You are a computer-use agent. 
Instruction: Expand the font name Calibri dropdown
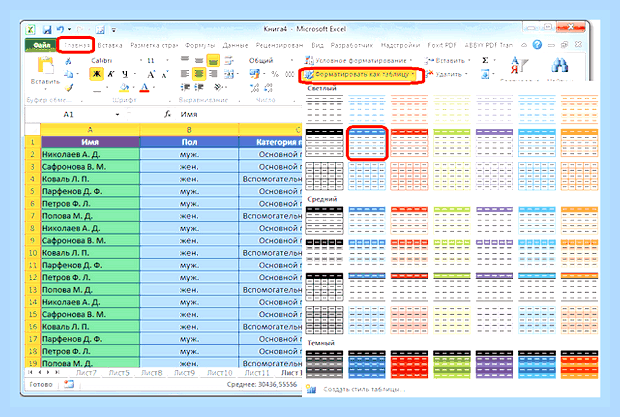coord(140,60)
